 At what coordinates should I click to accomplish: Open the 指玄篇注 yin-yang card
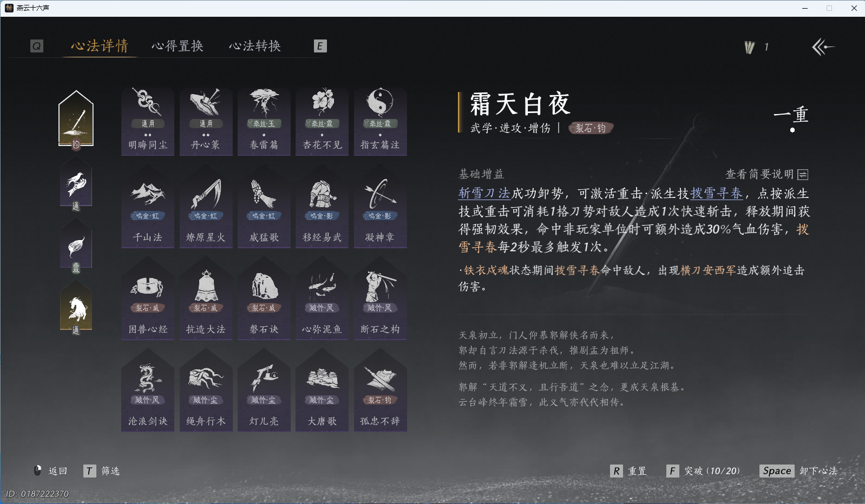pyautogui.click(x=380, y=121)
